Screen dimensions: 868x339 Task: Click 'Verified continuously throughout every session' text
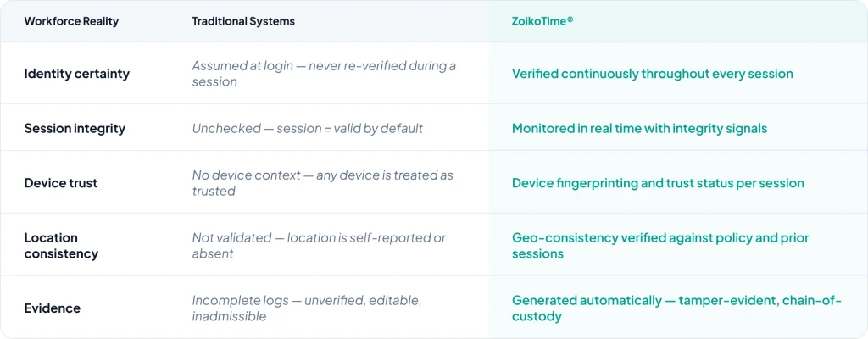pos(652,74)
